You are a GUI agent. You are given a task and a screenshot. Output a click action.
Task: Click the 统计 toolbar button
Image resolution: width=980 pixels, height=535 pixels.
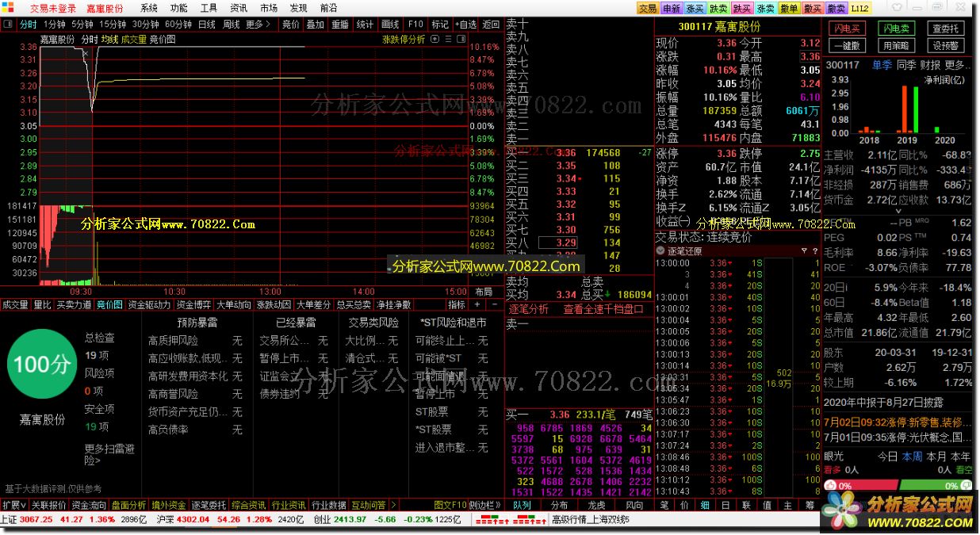(365, 25)
